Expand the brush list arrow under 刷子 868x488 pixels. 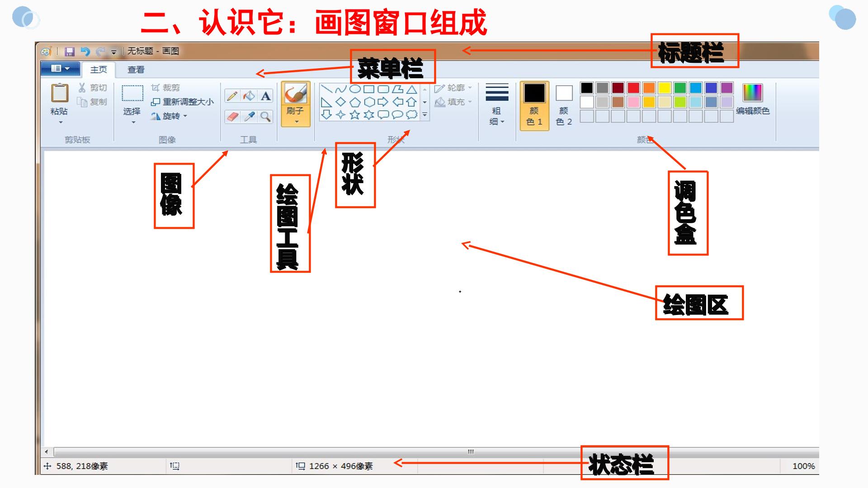click(x=297, y=122)
